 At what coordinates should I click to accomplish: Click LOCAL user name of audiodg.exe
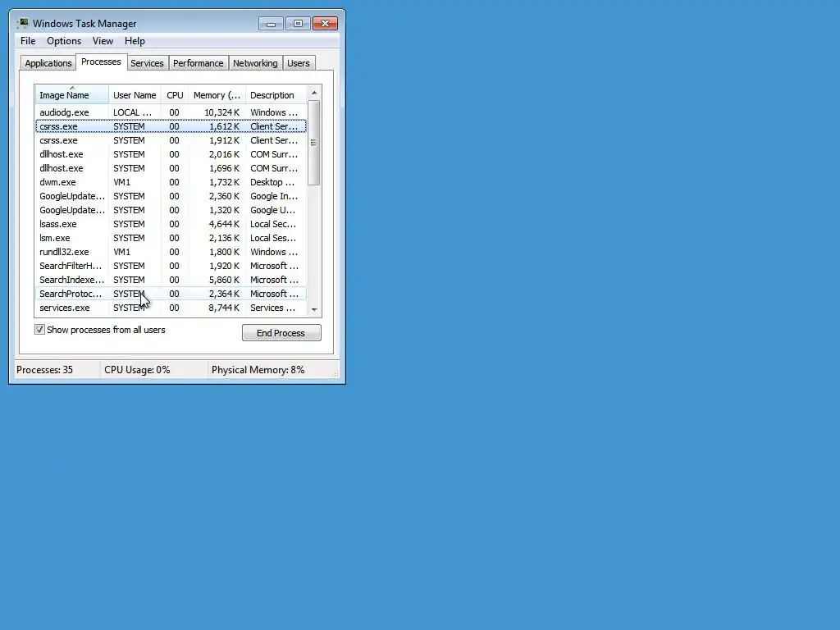132,112
